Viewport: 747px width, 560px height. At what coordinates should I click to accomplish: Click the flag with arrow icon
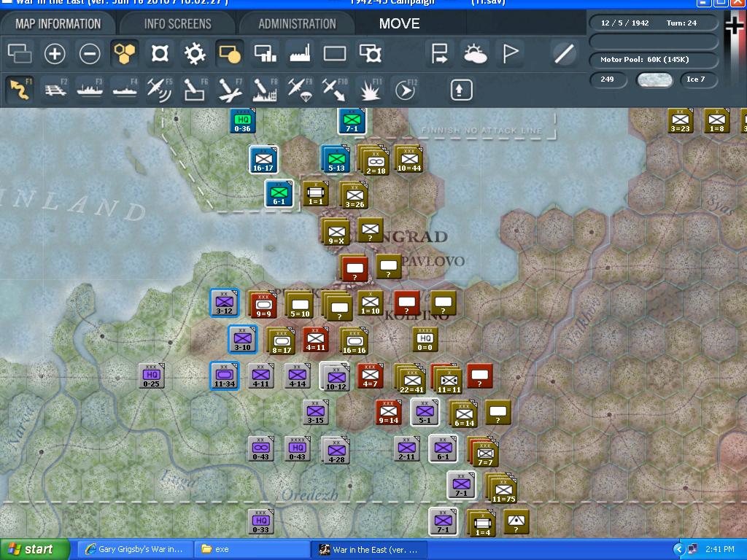(438, 53)
